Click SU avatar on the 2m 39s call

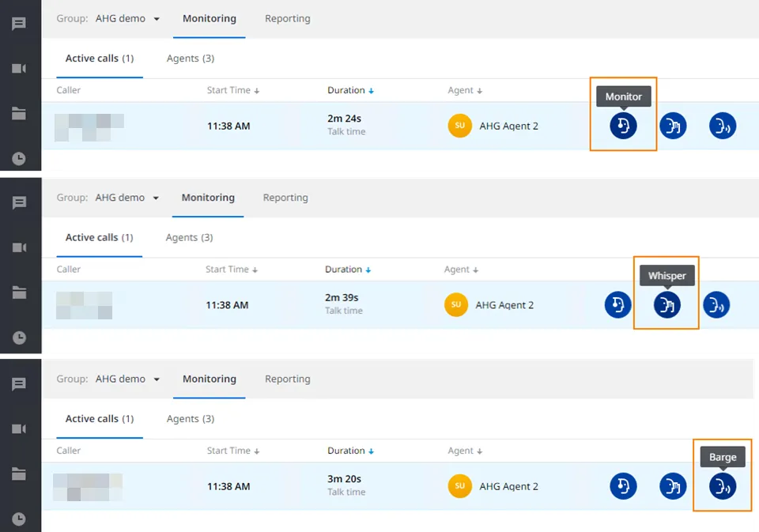[456, 305]
